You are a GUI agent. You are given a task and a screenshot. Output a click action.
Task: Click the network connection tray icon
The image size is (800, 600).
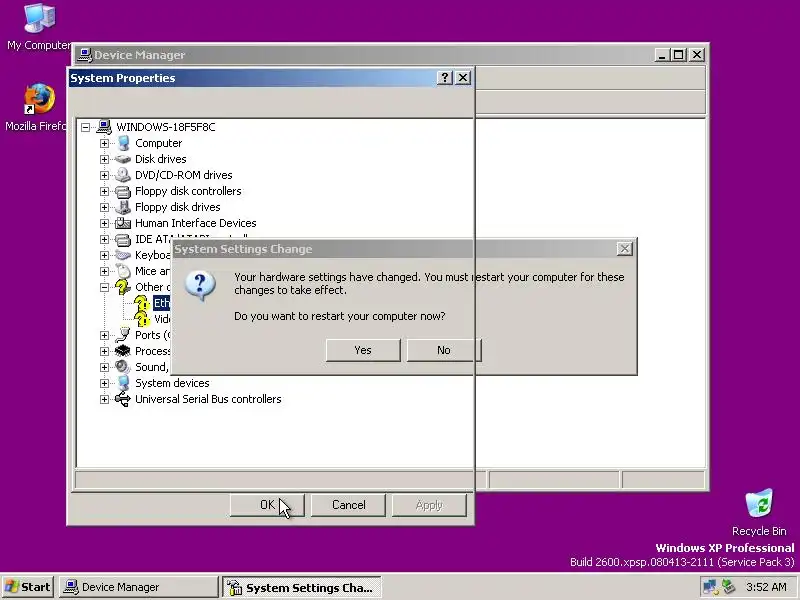tap(709, 587)
